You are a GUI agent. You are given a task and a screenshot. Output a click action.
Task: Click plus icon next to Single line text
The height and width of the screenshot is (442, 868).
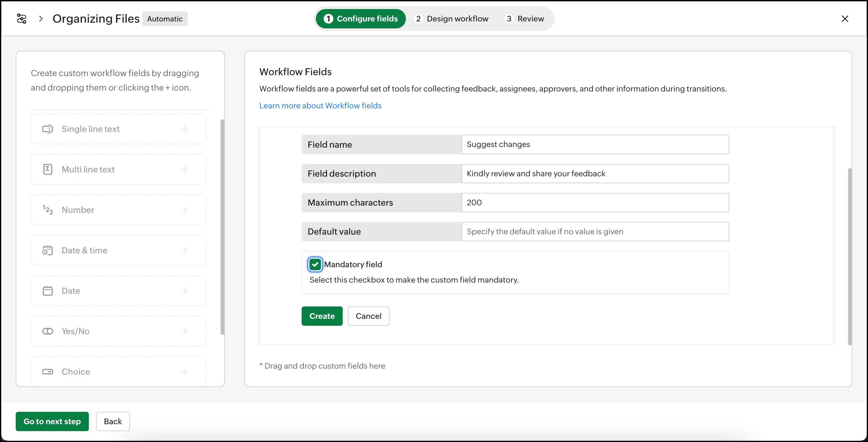tap(185, 129)
